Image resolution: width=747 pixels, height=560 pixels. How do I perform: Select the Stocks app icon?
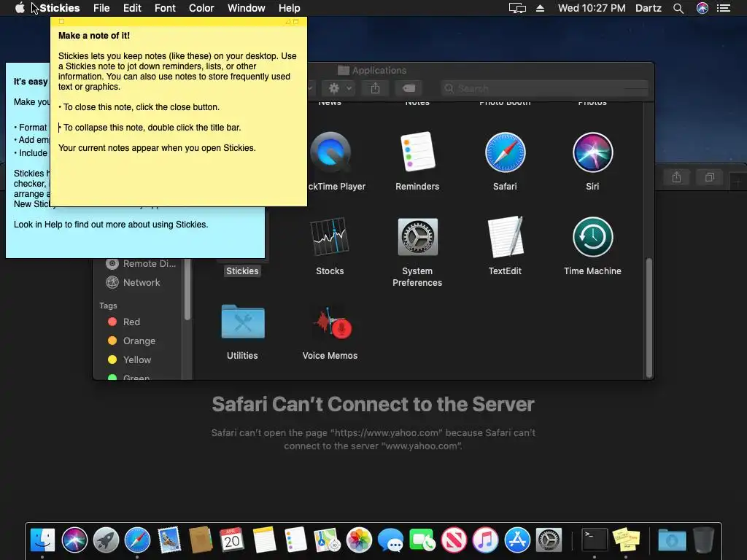coord(330,237)
